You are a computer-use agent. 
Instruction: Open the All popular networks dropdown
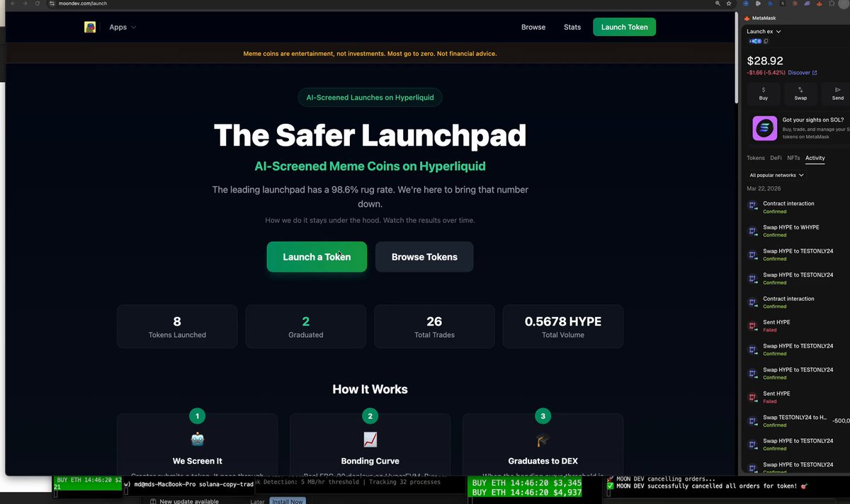(776, 175)
